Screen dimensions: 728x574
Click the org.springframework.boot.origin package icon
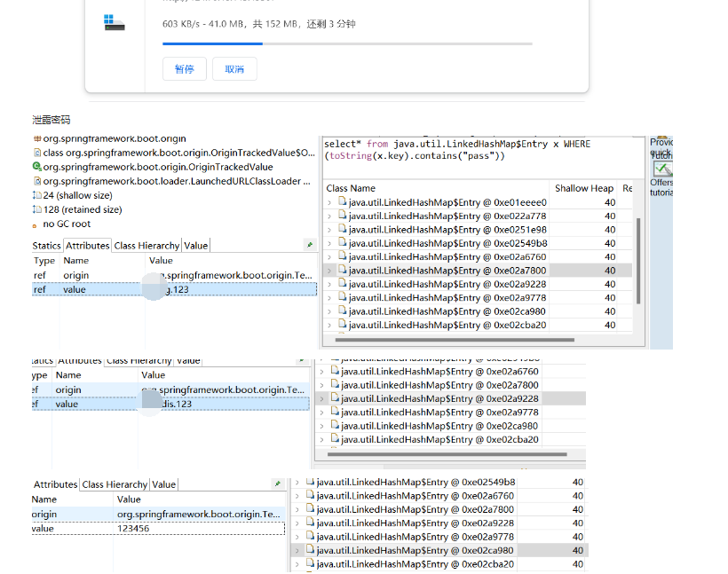36,140
